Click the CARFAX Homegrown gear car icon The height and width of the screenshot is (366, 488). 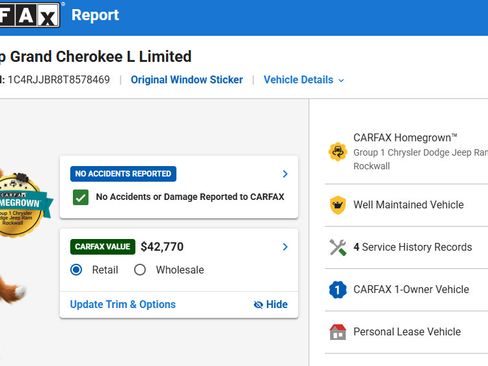click(x=338, y=152)
